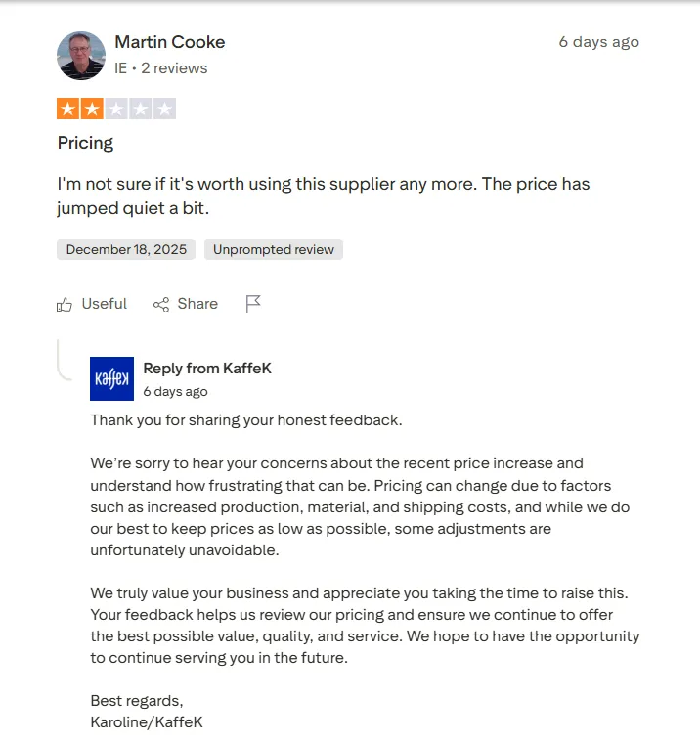Click the KaffeK company logo
This screenshot has height=743, width=700.
click(111, 379)
